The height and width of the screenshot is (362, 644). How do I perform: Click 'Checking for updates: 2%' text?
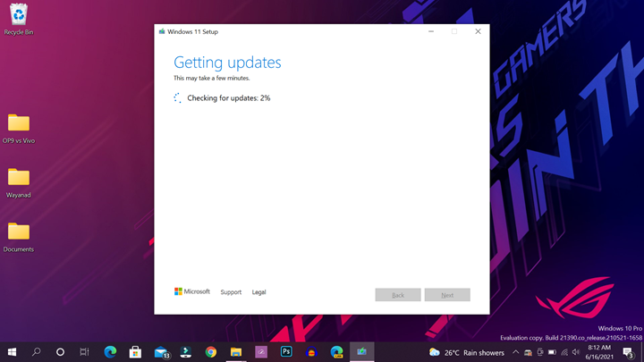pos(229,98)
